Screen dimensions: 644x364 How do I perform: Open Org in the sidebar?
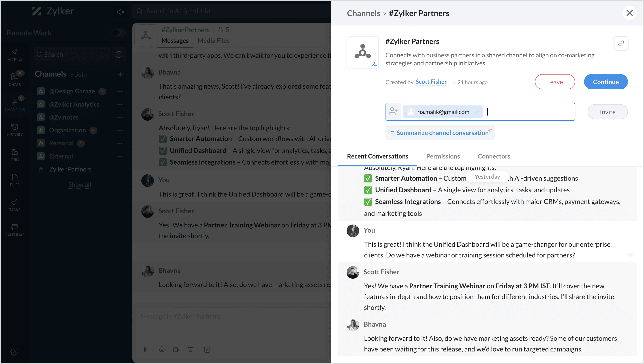15,155
